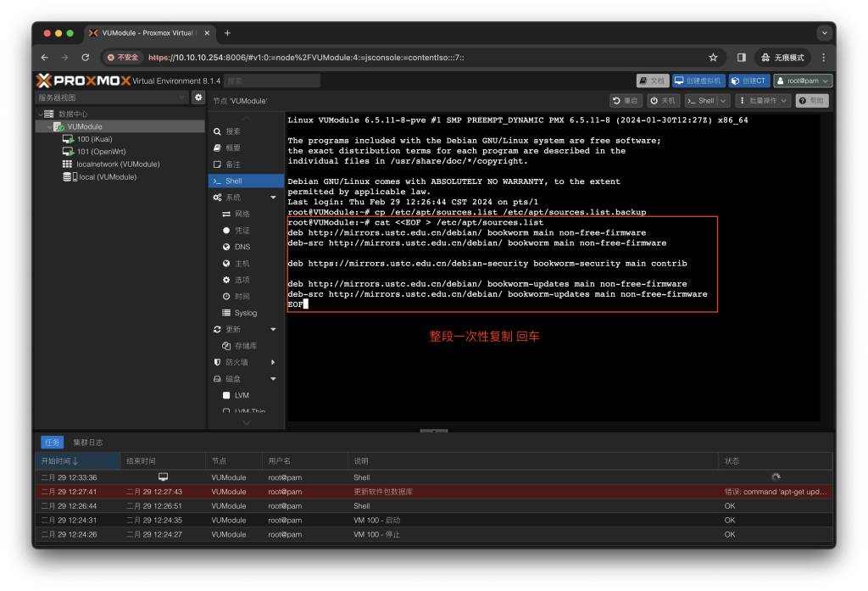Sort by Status column header
This screenshot has width=868, height=591.
[x=776, y=461]
